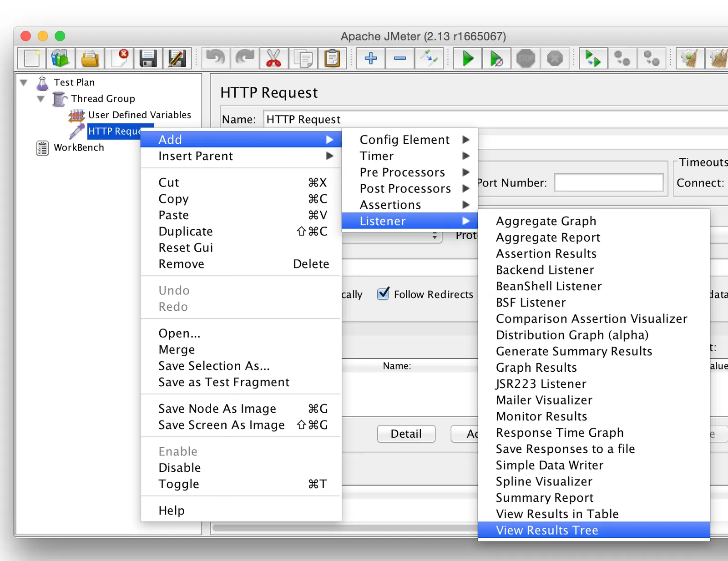Collapse the Test Plan tree node

[x=24, y=82]
